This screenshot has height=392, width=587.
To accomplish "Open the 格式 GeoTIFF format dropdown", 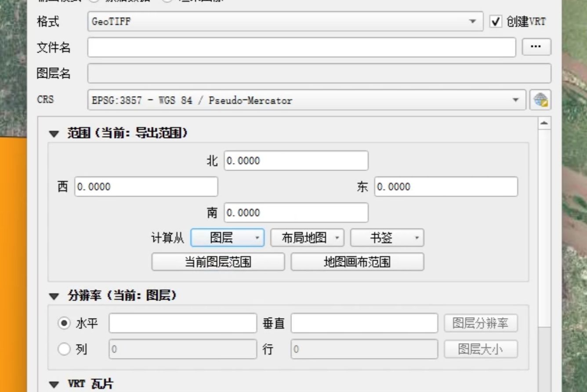I will pos(473,21).
